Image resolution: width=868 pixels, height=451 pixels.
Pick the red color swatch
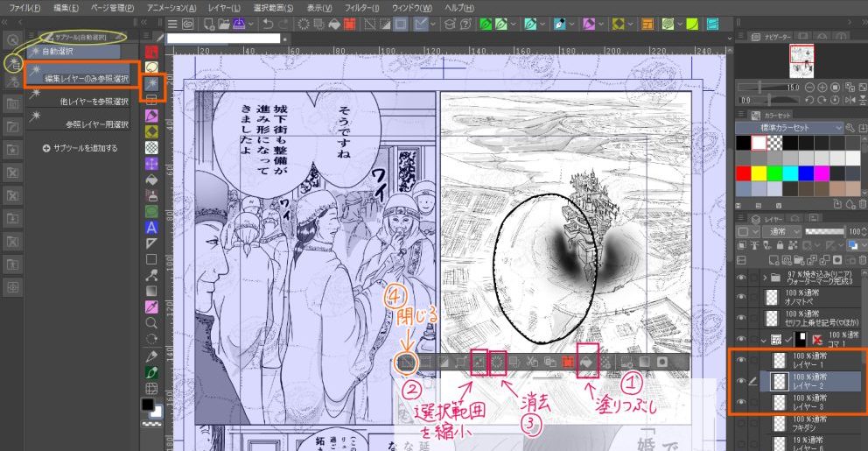tap(744, 173)
